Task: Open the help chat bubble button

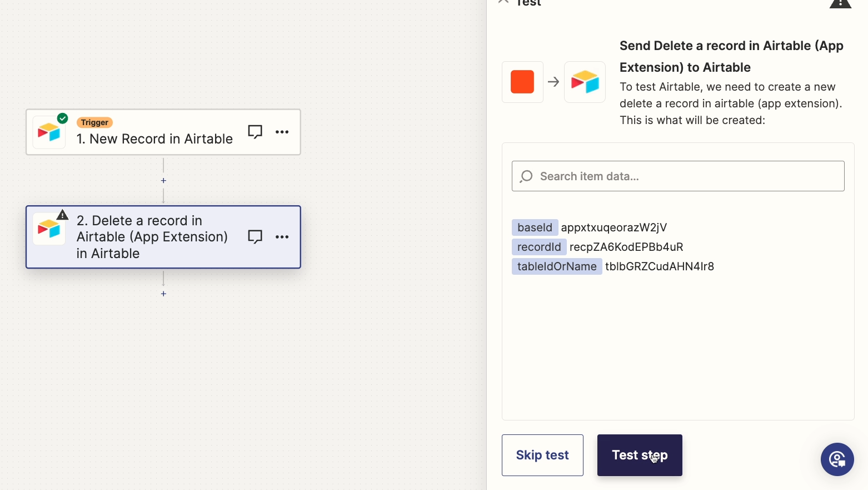Action: tap(837, 459)
